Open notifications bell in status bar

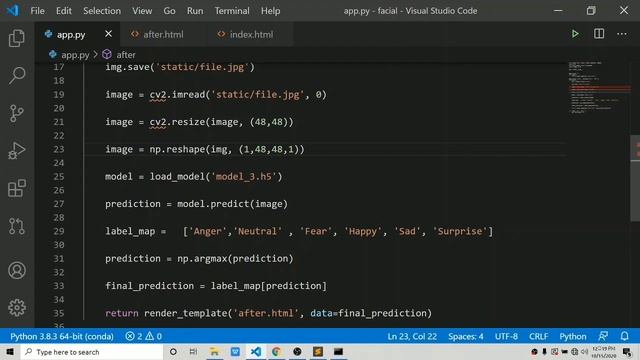click(x=624, y=336)
